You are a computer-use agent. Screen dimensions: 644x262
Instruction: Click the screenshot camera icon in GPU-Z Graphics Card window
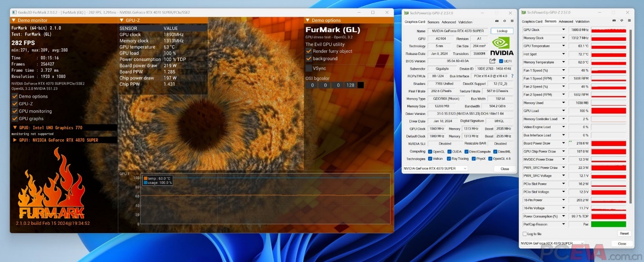(x=496, y=21)
